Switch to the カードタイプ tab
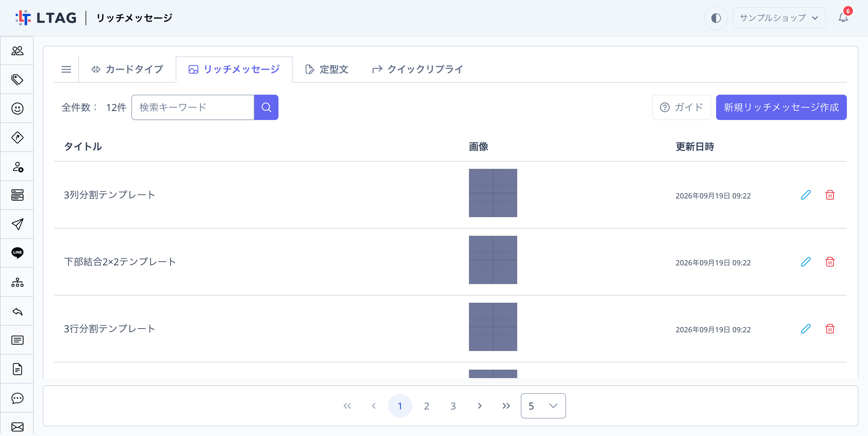Image resolution: width=868 pixels, height=436 pixels. click(x=127, y=69)
